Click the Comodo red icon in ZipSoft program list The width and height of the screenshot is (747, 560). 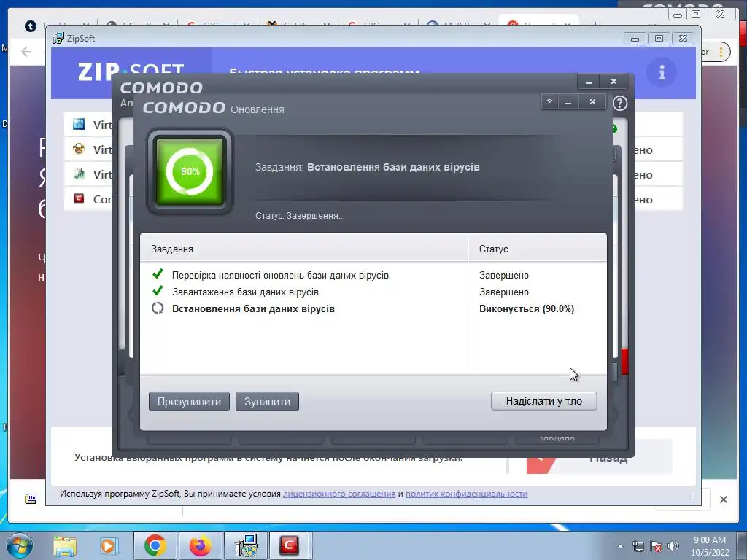point(79,198)
